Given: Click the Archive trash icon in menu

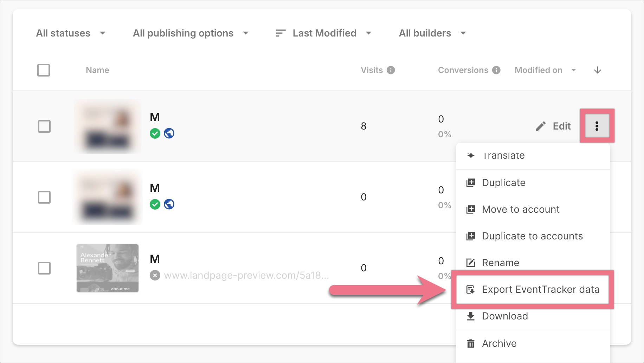Looking at the screenshot, I should [x=471, y=343].
